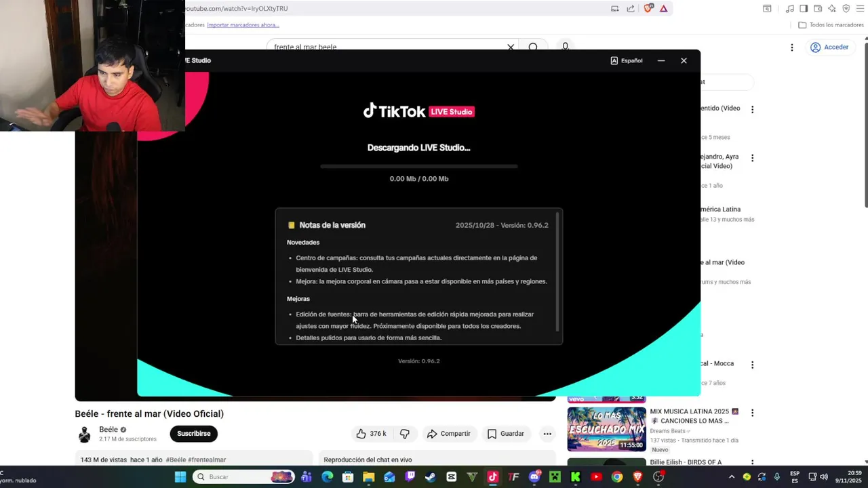Open Brave Shields icon in address bar
Image resolution: width=868 pixels, height=488 pixels.
click(x=648, y=8)
